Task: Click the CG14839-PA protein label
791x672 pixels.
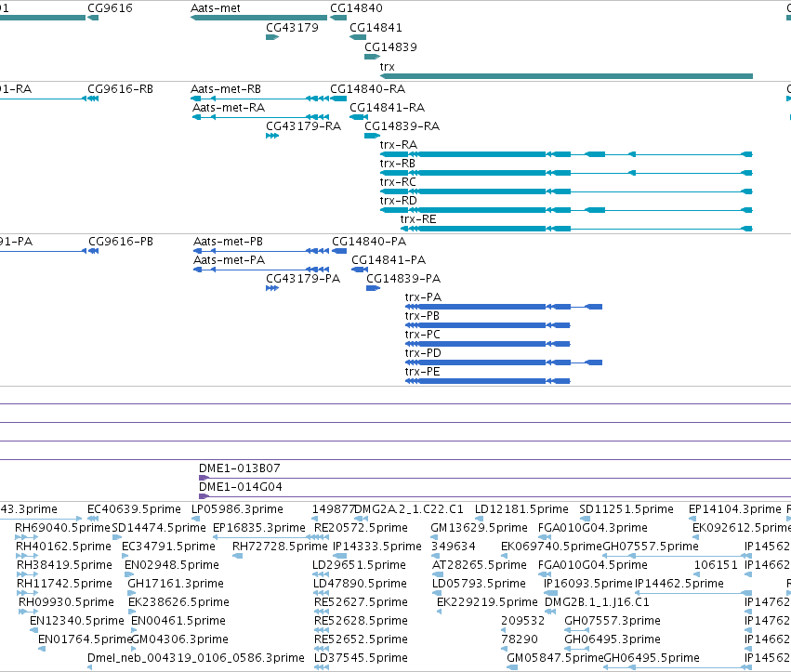Action: click(x=403, y=279)
